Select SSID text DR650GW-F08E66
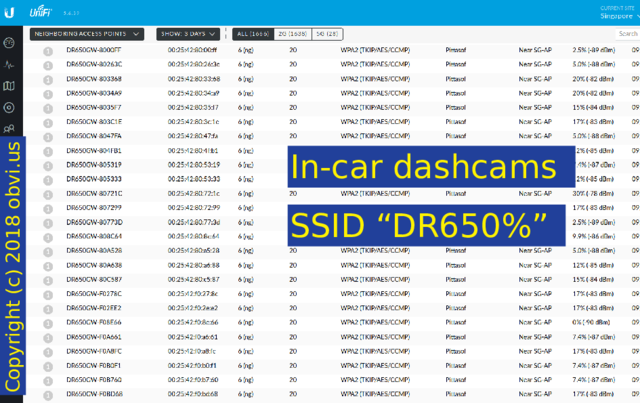This screenshot has width=640, height=403. pos(94,323)
